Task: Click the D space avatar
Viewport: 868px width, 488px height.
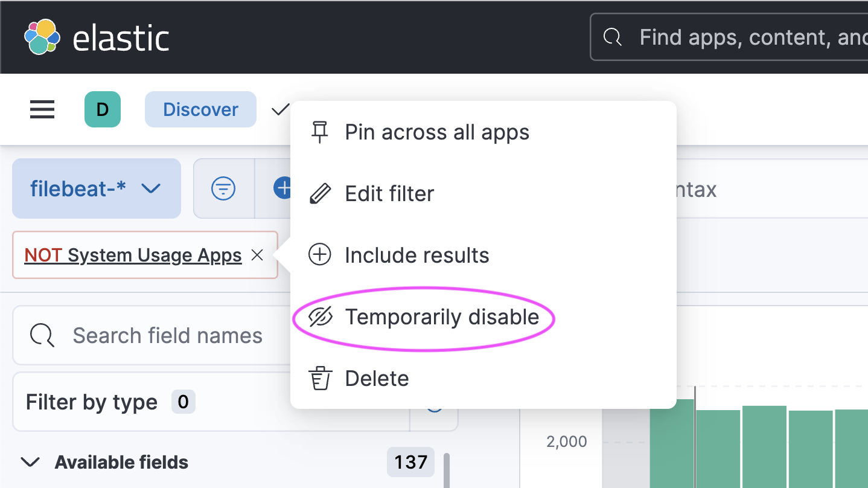Action: coord(103,109)
